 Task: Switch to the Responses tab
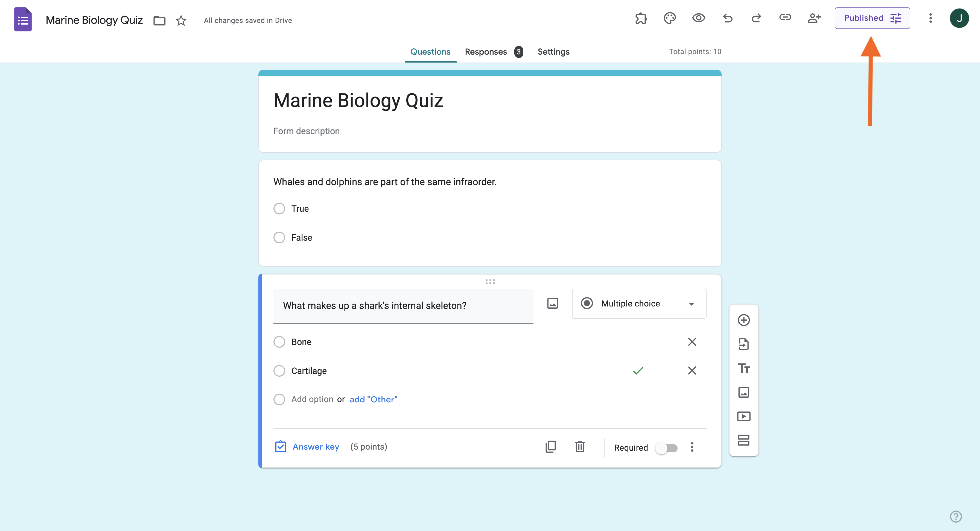(x=486, y=52)
